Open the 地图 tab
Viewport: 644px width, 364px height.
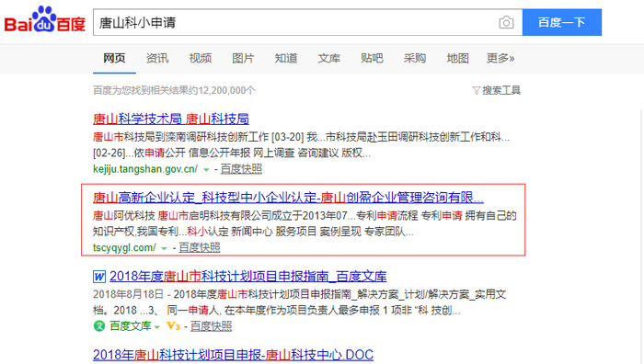(457, 58)
